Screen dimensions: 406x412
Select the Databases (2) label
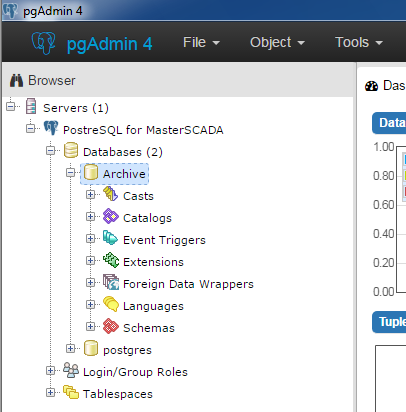[x=123, y=152]
